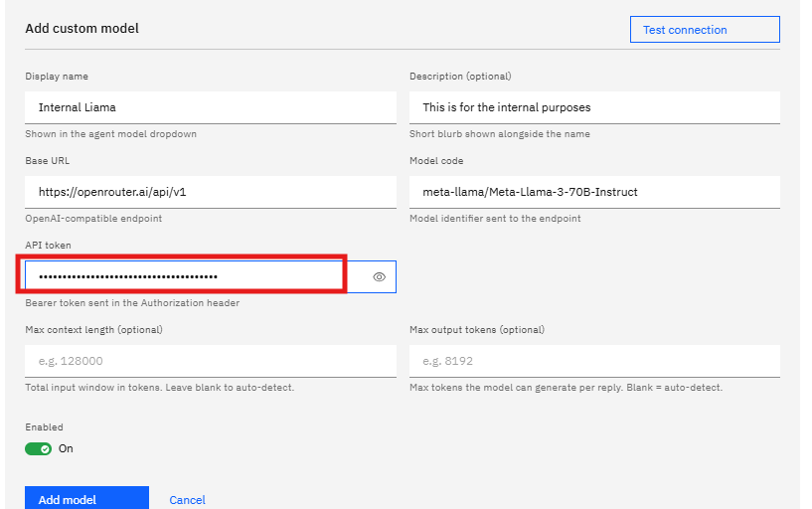The height and width of the screenshot is (509, 812).
Task: Turn off the Enabled switch
Action: [39, 449]
